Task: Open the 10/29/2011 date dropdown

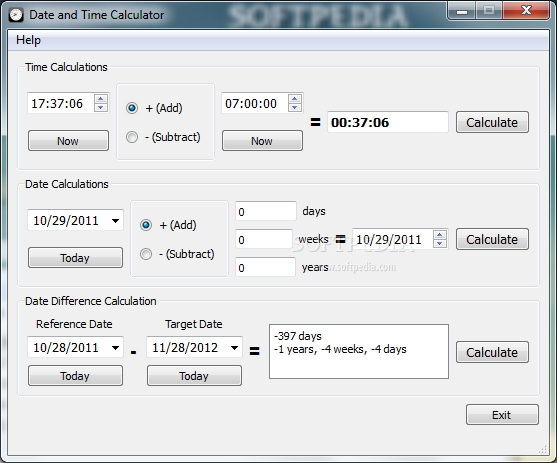Action: (115, 221)
